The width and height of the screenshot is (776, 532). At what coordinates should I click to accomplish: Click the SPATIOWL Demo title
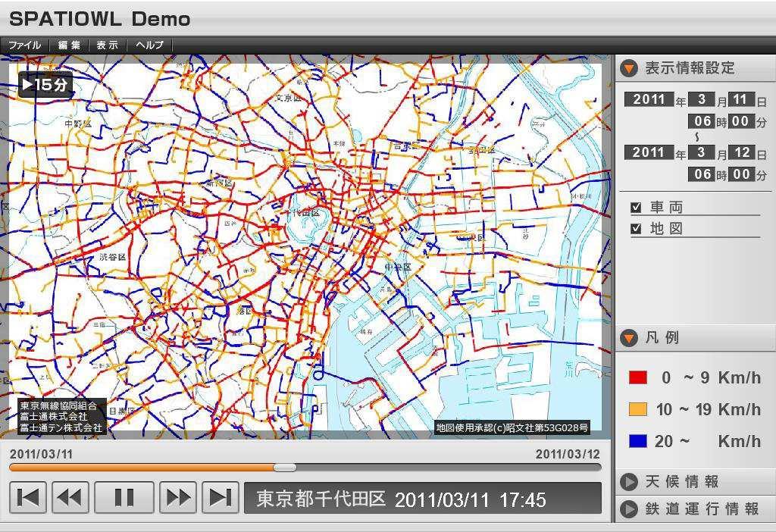pos(100,19)
